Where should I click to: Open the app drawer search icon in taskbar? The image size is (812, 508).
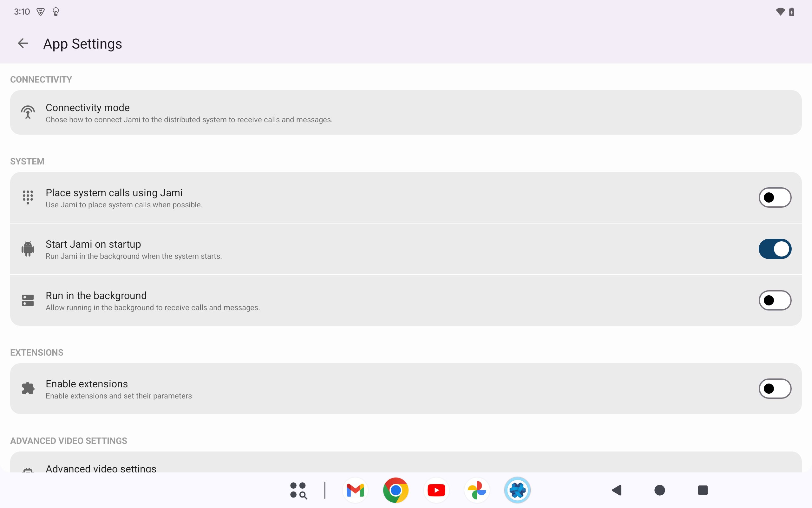click(x=298, y=491)
